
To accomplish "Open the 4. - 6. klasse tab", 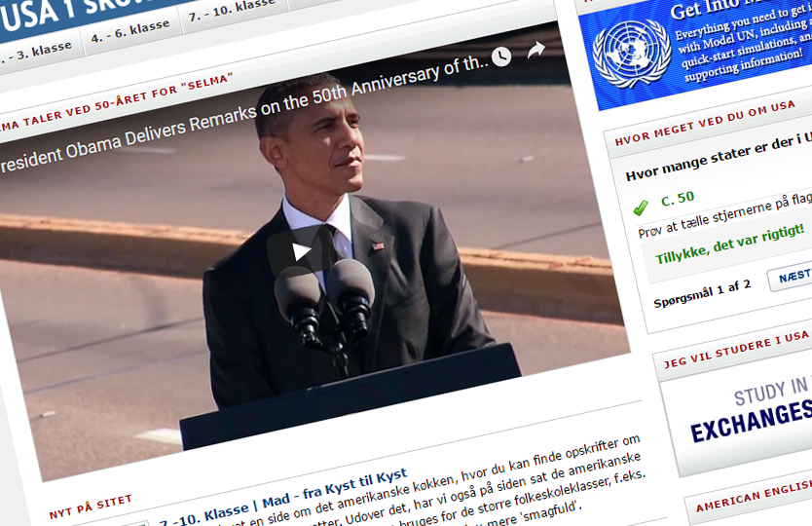I will click(x=130, y=31).
